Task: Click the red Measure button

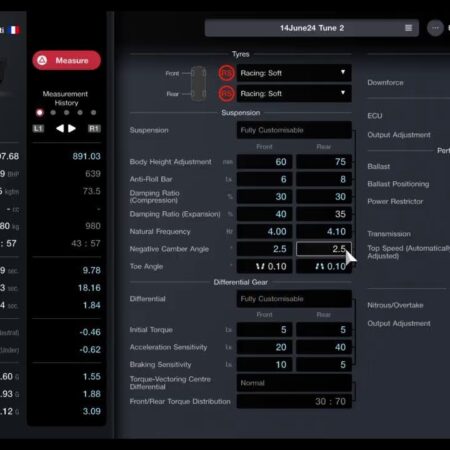Action: pyautogui.click(x=66, y=60)
